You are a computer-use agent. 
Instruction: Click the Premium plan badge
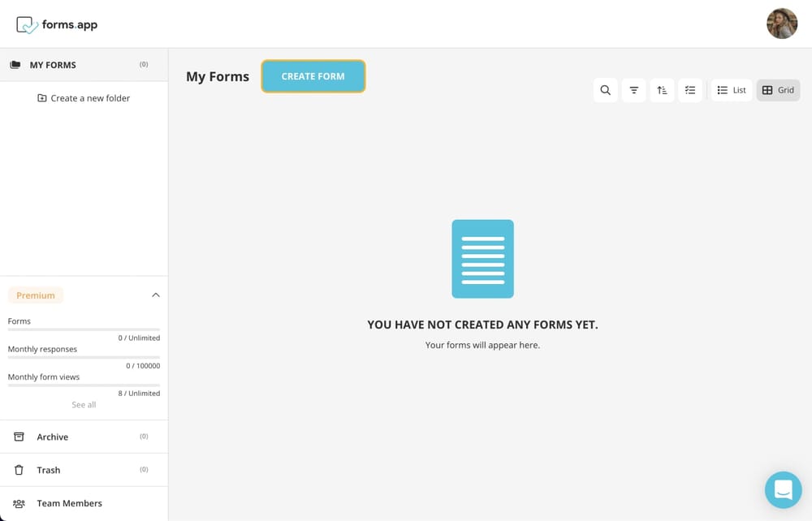[36, 295]
